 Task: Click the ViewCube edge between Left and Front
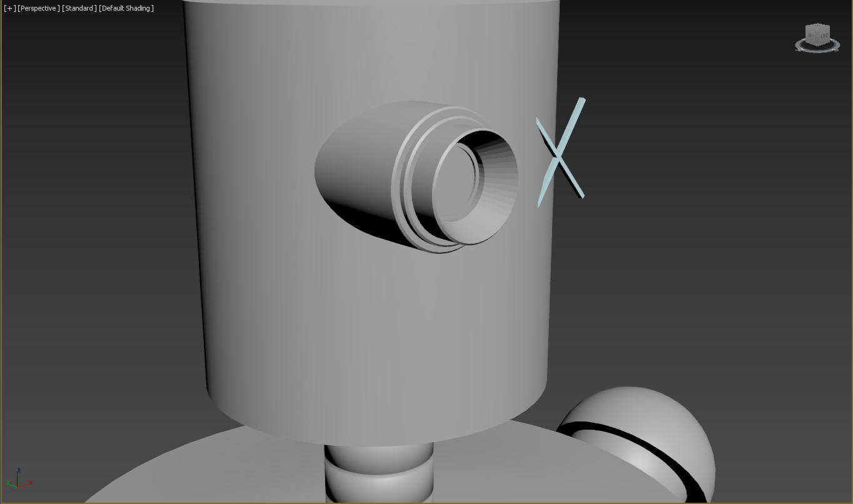[817, 38]
